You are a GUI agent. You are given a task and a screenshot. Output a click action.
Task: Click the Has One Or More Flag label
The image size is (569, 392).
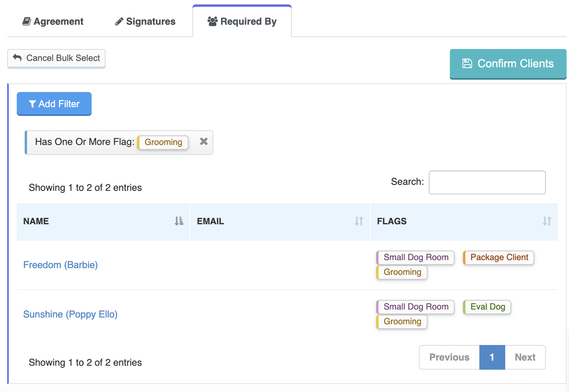click(85, 142)
